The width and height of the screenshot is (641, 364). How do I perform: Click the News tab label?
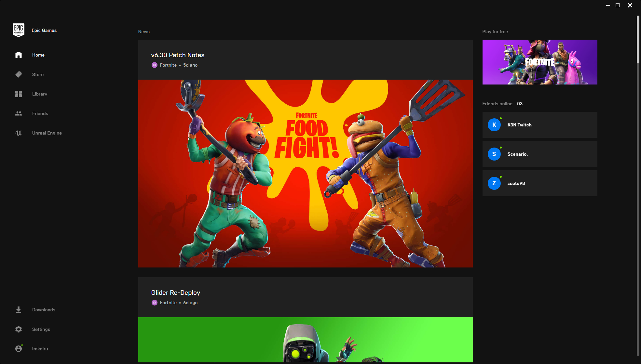pos(143,32)
